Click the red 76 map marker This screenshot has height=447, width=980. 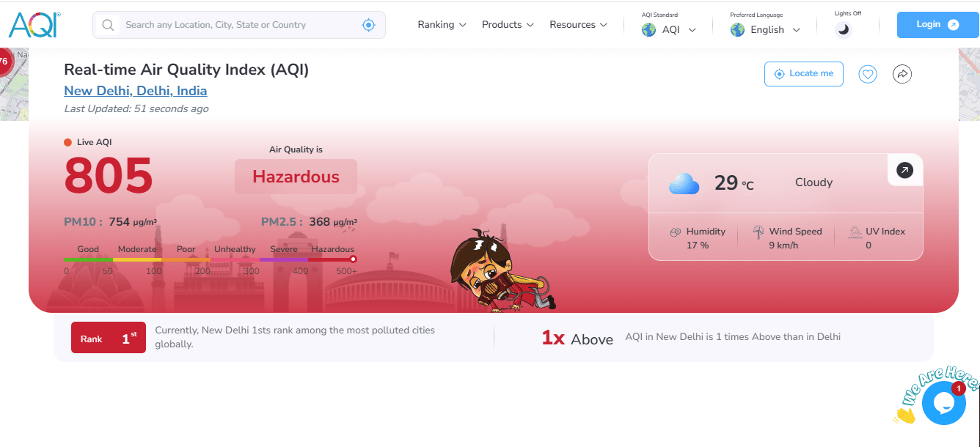pyautogui.click(x=4, y=62)
